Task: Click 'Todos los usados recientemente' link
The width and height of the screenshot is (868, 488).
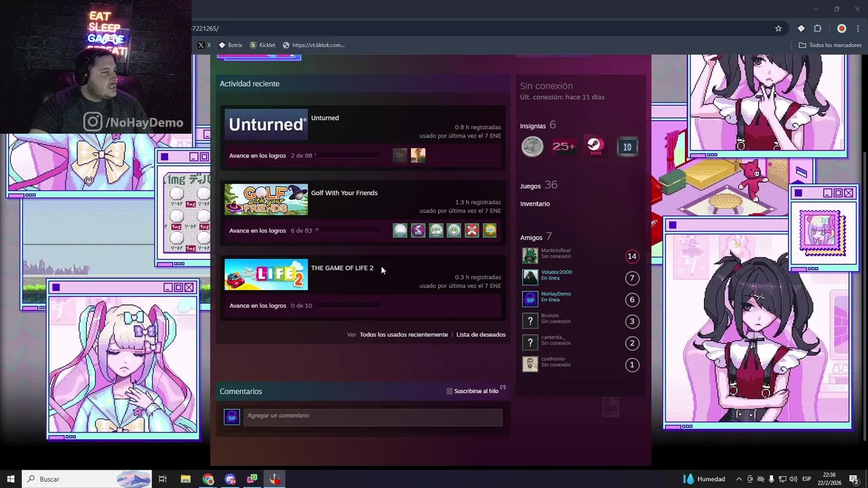Action: (403, 335)
